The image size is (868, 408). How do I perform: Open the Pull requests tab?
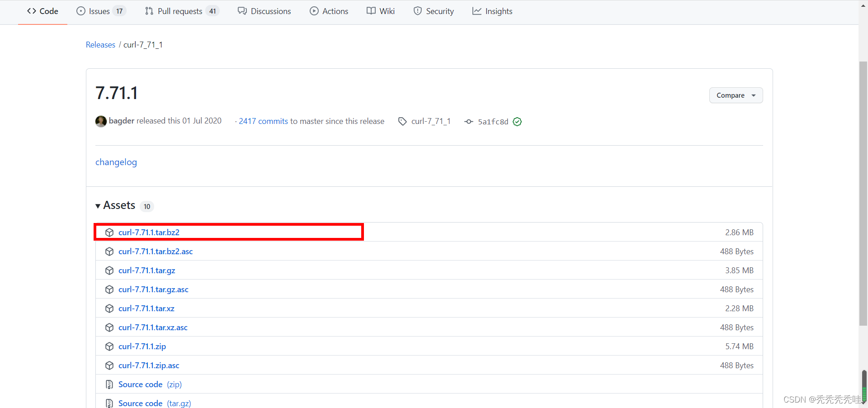click(182, 11)
